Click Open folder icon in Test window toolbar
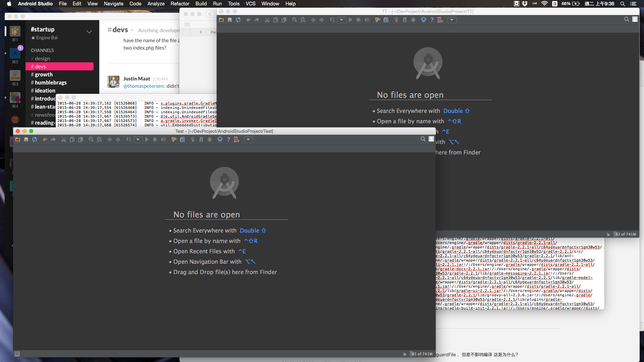Image resolution: width=644 pixels, height=362 pixels. 18,140
